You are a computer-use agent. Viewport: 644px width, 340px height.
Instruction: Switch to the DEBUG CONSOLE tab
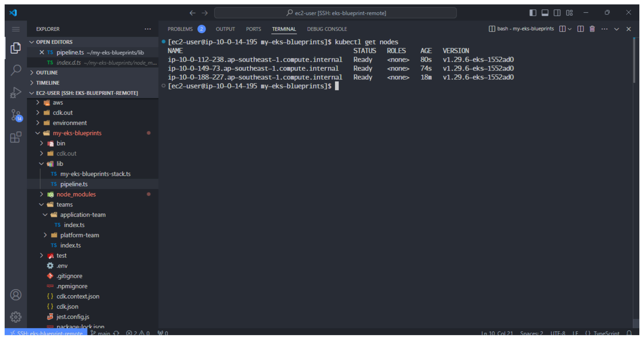coord(327,29)
